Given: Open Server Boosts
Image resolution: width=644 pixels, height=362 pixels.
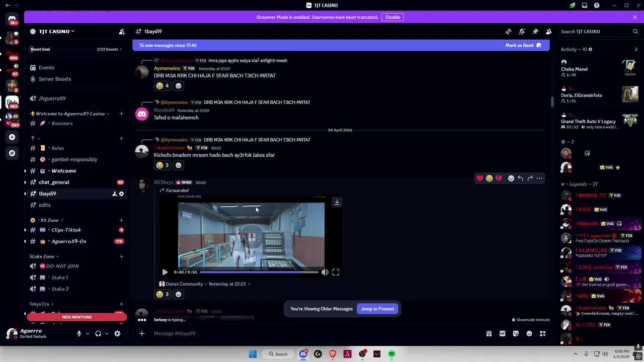Looking at the screenshot, I should pyautogui.click(x=76, y=79).
